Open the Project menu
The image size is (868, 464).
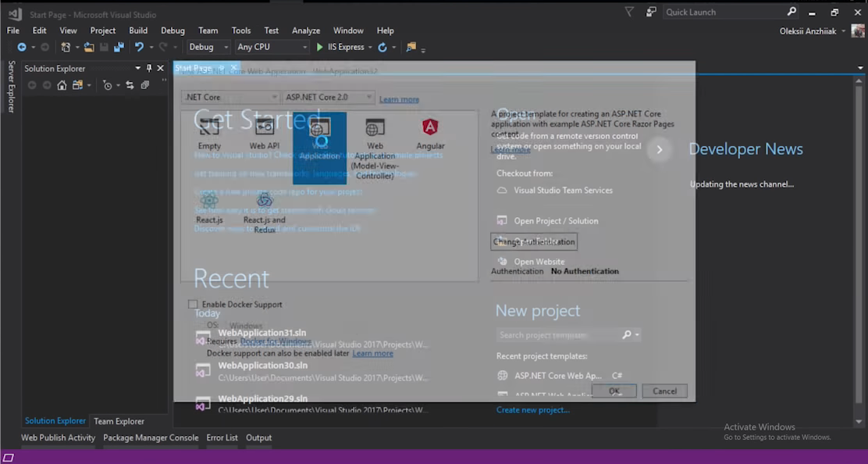(103, 30)
